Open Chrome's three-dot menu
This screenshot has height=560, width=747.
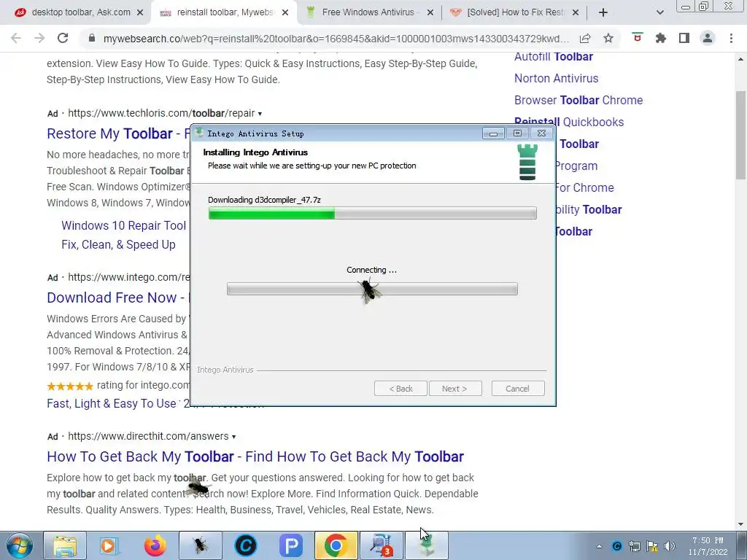pyautogui.click(x=731, y=38)
